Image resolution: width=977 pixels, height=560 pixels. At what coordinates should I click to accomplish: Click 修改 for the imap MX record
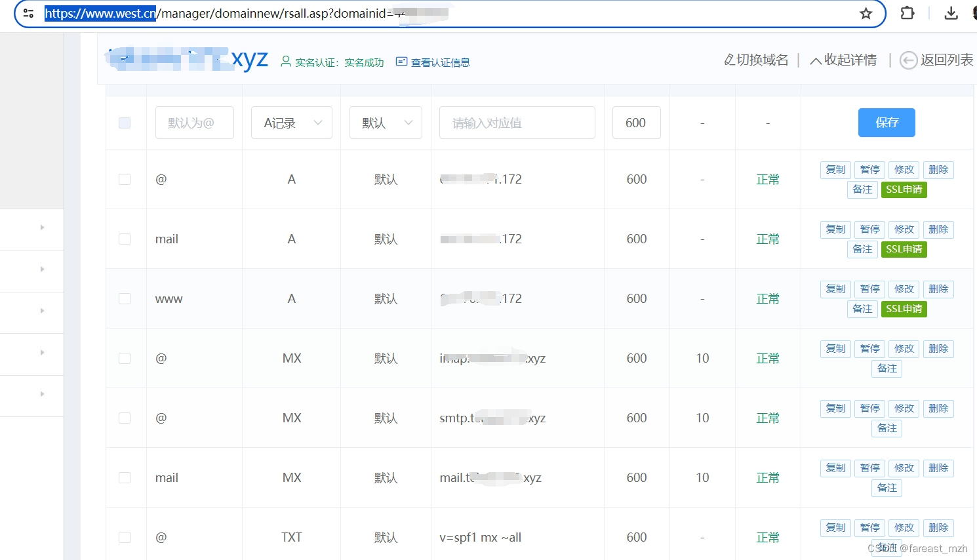tap(904, 349)
